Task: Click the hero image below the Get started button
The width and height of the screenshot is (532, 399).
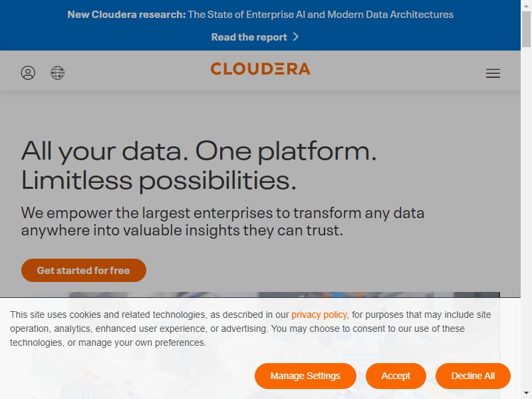Action: click(x=265, y=295)
